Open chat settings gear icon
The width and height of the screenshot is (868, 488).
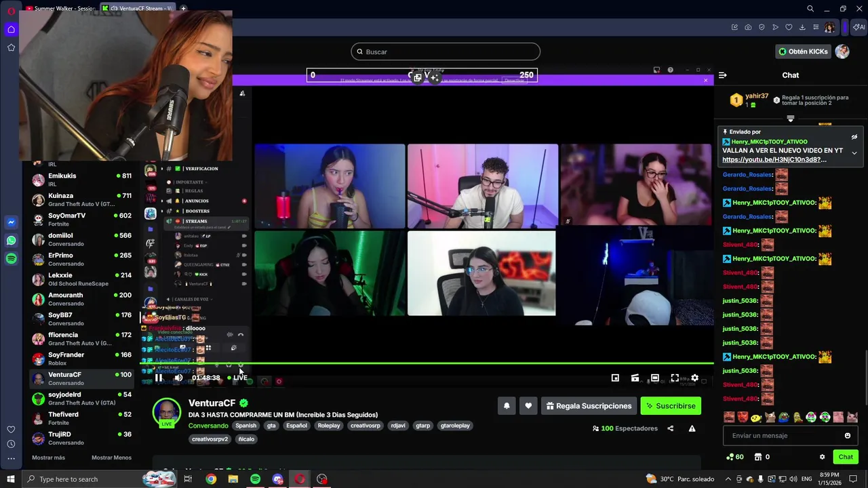pyautogui.click(x=823, y=457)
